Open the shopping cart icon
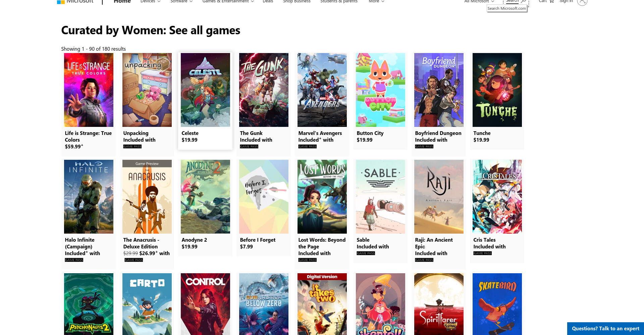Screen dimensions: 644x335 (x=551, y=1)
